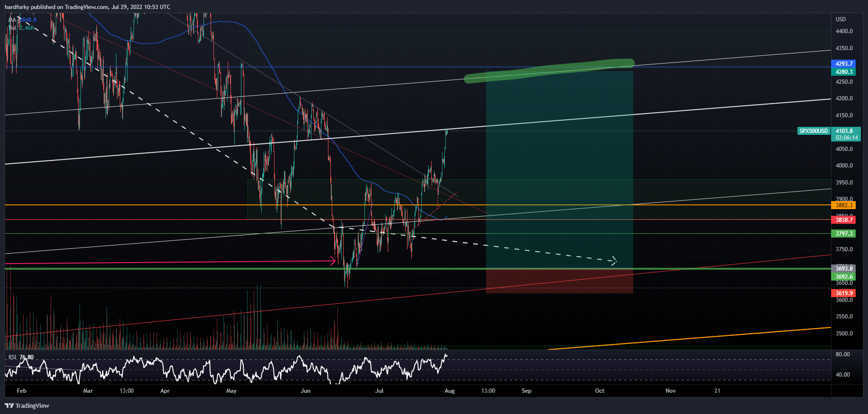
Task: Select the green highlighter stroke drawing
Action: click(x=549, y=71)
